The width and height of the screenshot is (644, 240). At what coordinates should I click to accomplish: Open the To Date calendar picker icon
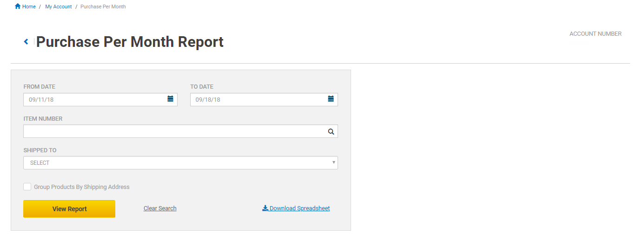click(331, 99)
